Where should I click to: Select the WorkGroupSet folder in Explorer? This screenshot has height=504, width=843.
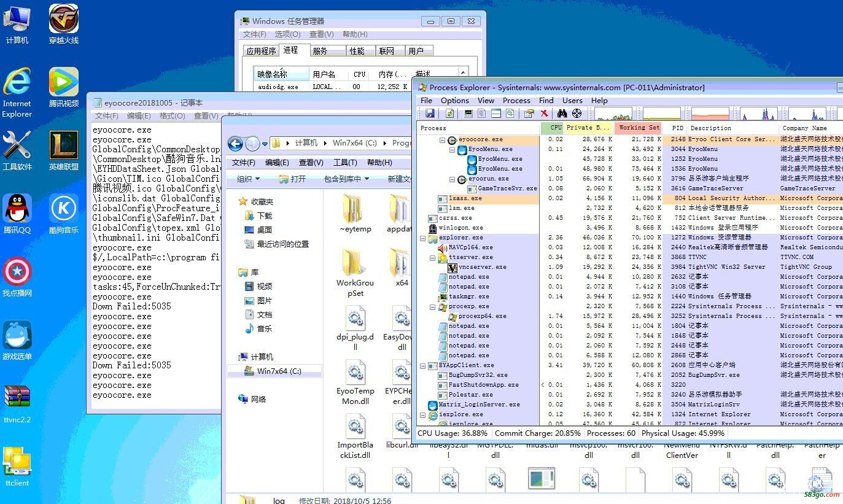coord(355,273)
